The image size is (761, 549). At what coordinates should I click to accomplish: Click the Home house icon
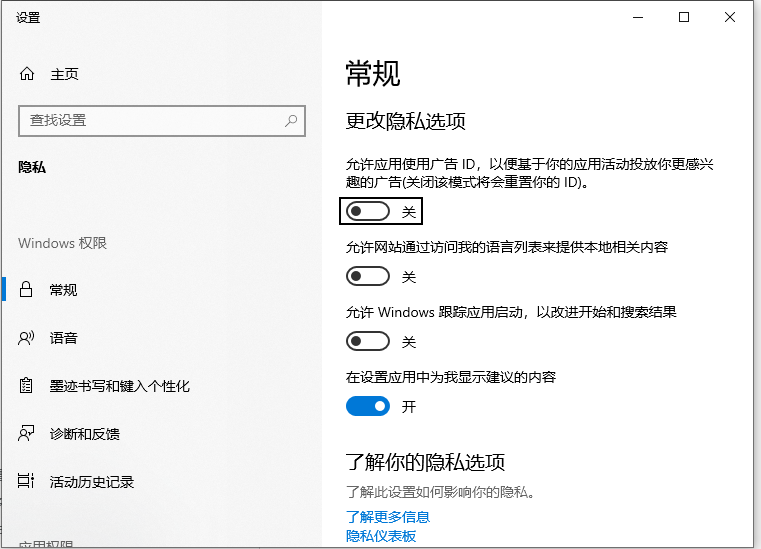pos(27,74)
